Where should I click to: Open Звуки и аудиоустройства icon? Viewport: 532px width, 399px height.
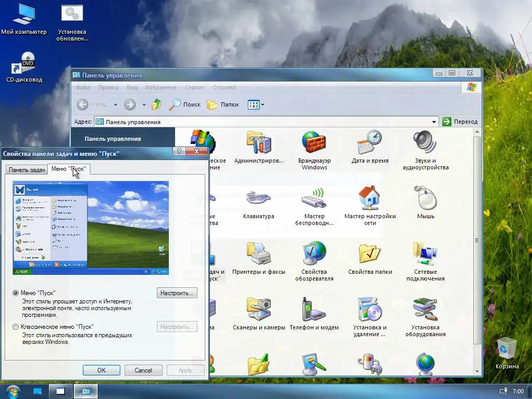pyautogui.click(x=425, y=150)
